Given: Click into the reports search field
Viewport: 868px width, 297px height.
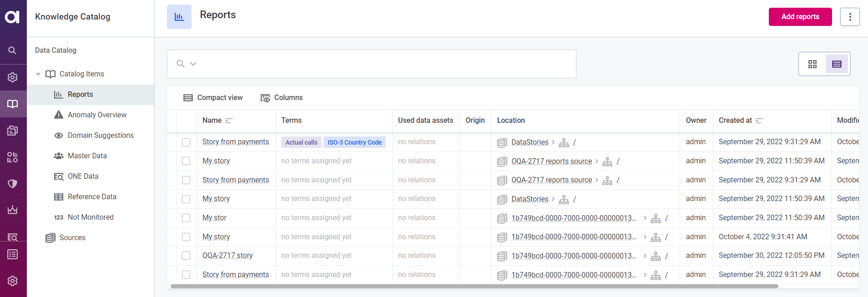Looking at the screenshot, I should tap(382, 64).
